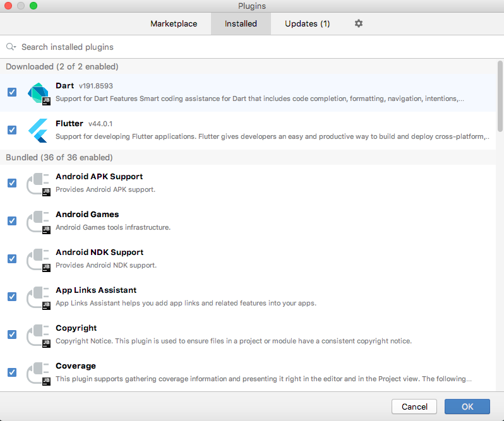Click the green zoom window button
Viewport: 504px width, 421px height.
click(33, 6)
